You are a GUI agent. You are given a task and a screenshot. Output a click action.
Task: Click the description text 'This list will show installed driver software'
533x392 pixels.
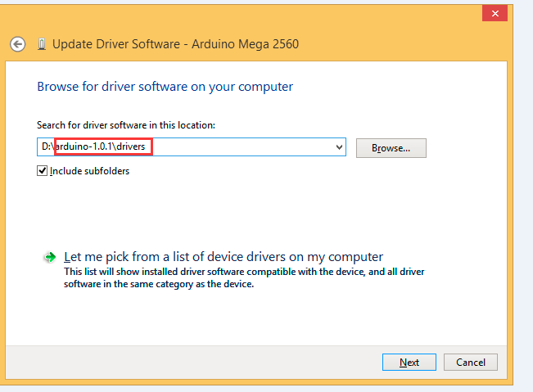coord(244,277)
